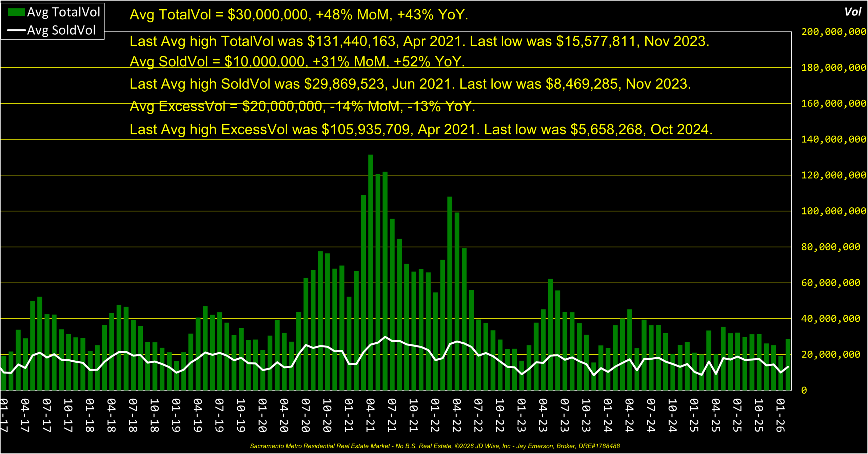
Task: Click the Avg SoldVol legend label
Action: [61, 30]
